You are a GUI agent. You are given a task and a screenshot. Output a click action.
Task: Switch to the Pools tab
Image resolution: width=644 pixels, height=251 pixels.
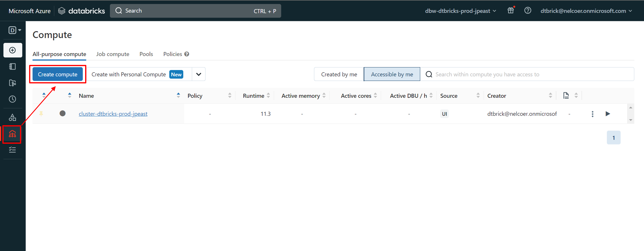pos(146,54)
